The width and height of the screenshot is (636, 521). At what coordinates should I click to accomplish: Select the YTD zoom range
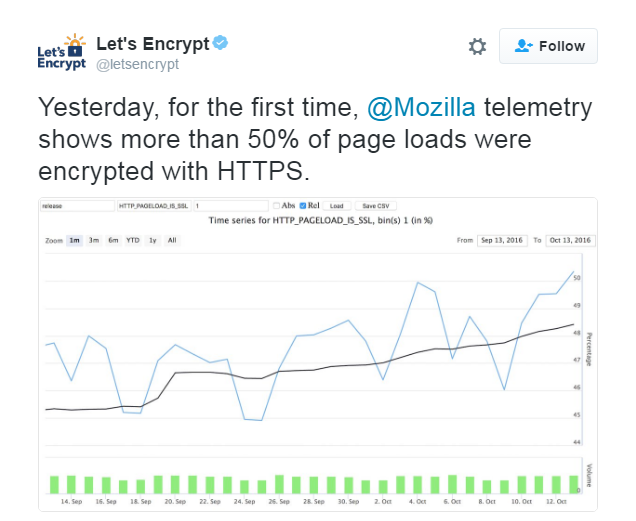coord(133,240)
